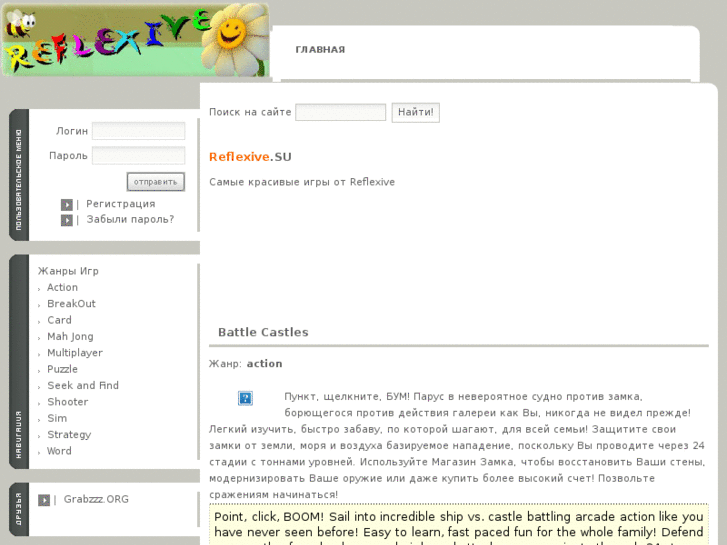The height and width of the screenshot is (545, 727).
Task: Open the Card genre
Action: pyautogui.click(x=59, y=320)
